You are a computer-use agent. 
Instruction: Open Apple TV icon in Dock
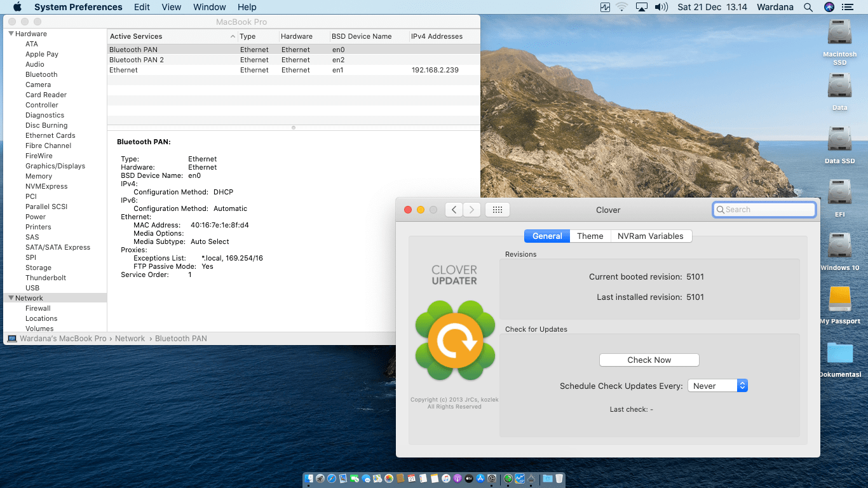469,478
